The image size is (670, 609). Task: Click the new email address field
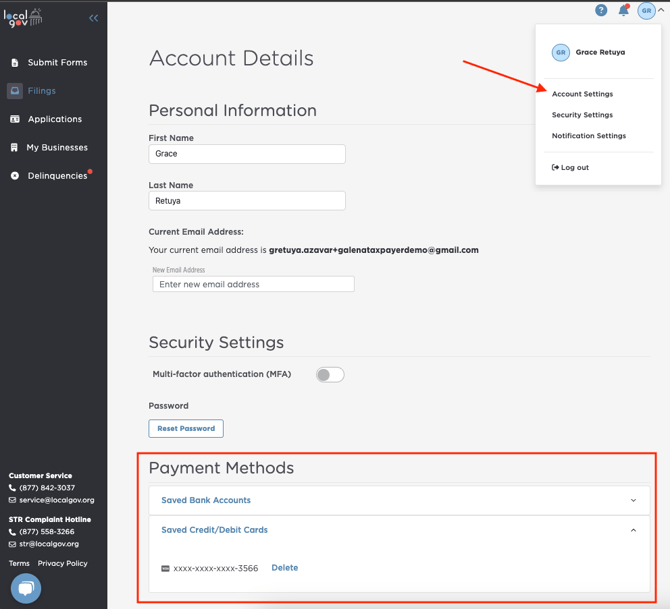point(253,284)
